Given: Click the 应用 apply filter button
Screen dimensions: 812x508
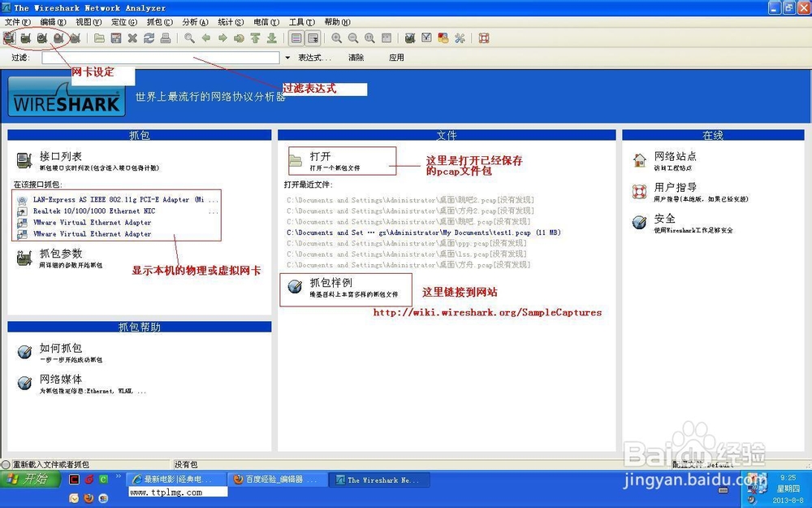Looking at the screenshot, I should click(x=396, y=58).
